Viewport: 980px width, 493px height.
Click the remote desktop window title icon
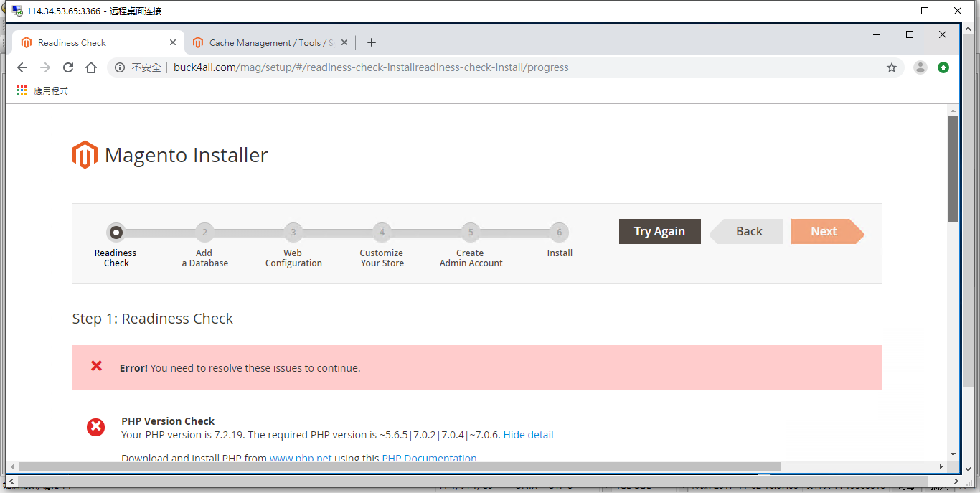pyautogui.click(x=17, y=10)
